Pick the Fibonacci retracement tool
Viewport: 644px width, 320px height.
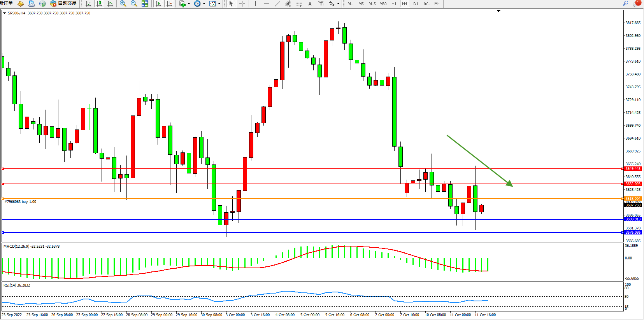[x=299, y=3]
